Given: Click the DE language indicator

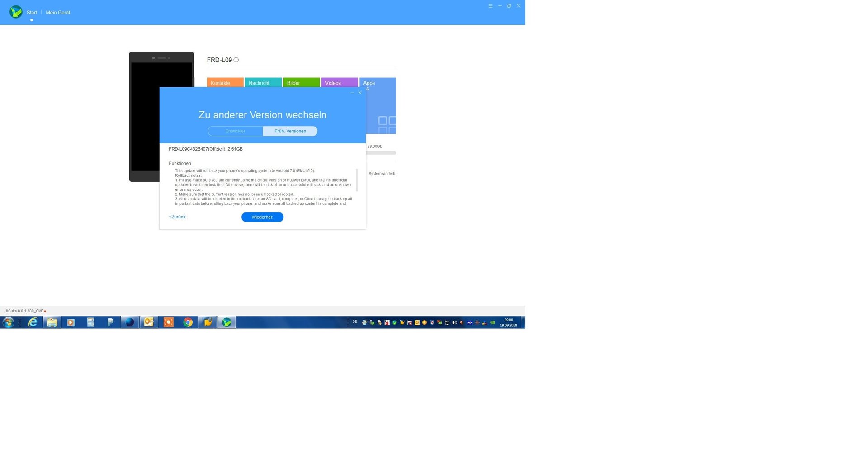Looking at the screenshot, I should coord(354,322).
